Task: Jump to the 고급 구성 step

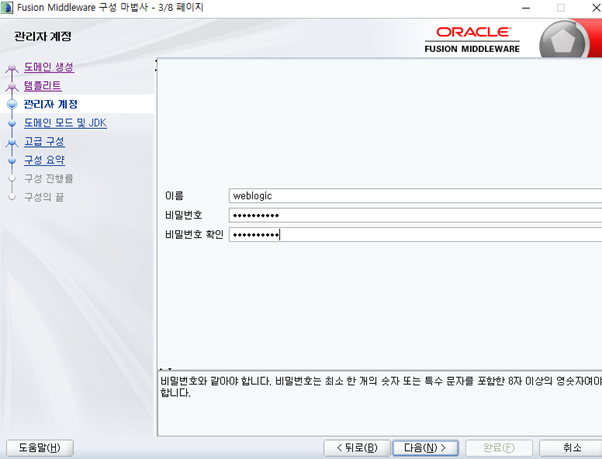Action: pyautogui.click(x=44, y=142)
